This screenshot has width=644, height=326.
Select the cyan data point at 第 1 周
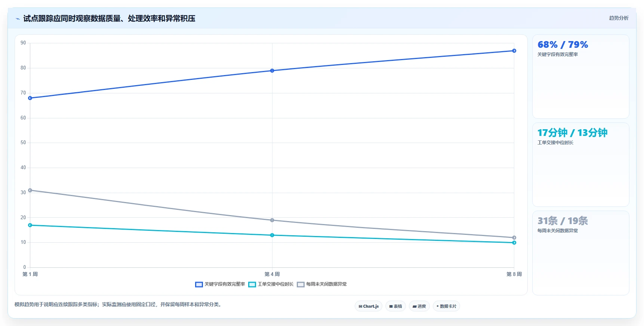(x=30, y=225)
